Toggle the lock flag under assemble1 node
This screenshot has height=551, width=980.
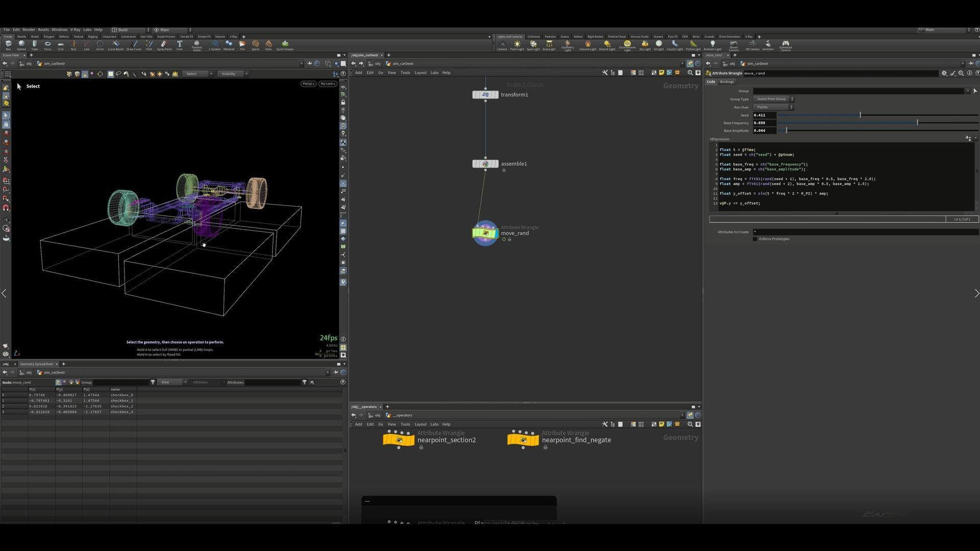pos(504,170)
